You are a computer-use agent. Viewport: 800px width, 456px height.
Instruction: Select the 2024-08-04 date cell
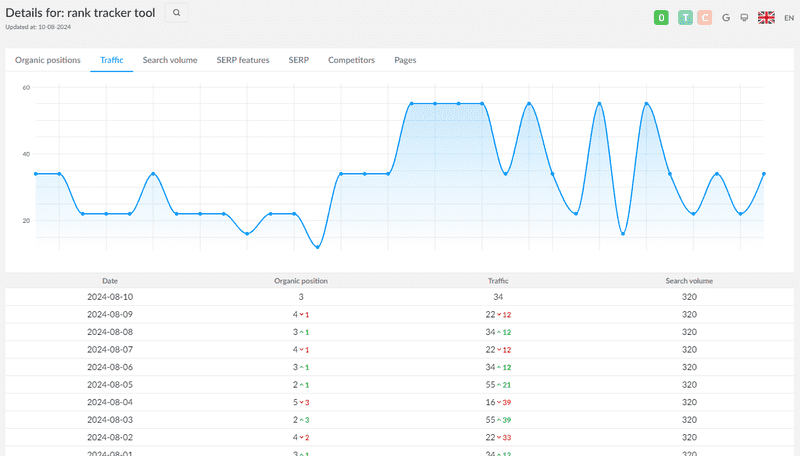coord(110,402)
